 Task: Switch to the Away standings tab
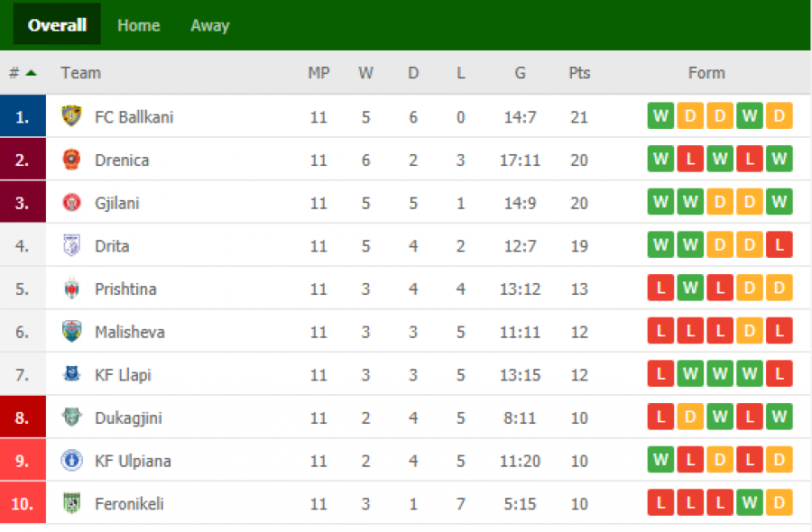pos(209,25)
